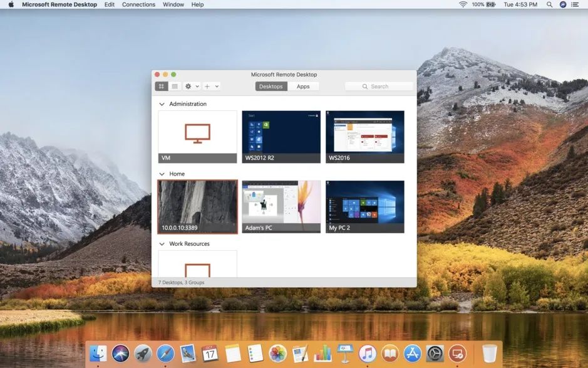
Task: Select the VM desktop thumbnail
Action: (x=198, y=137)
